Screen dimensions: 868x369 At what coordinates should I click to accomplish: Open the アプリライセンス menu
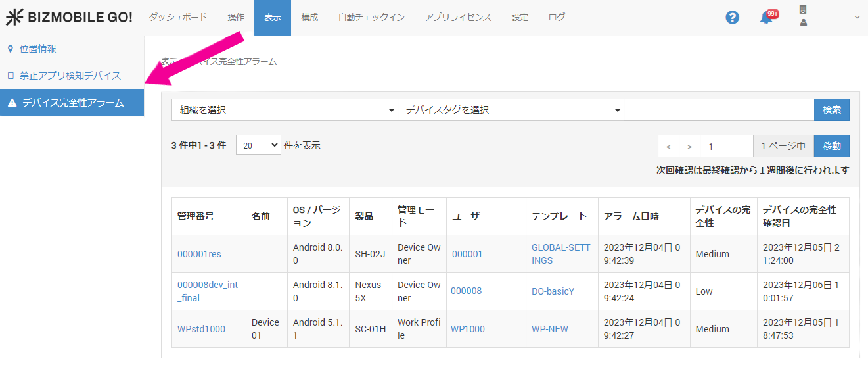(458, 18)
